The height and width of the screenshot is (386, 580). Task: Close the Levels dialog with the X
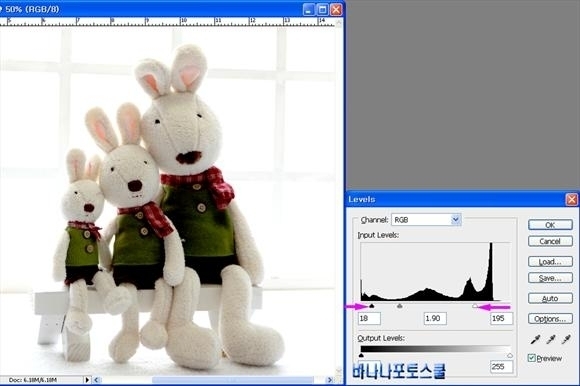coord(571,200)
